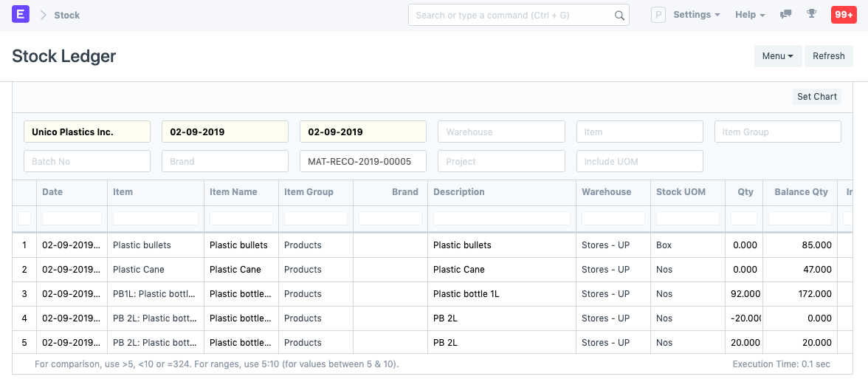The height and width of the screenshot is (382, 868).
Task: Click the ERPNext home logo icon
Action: tap(21, 15)
